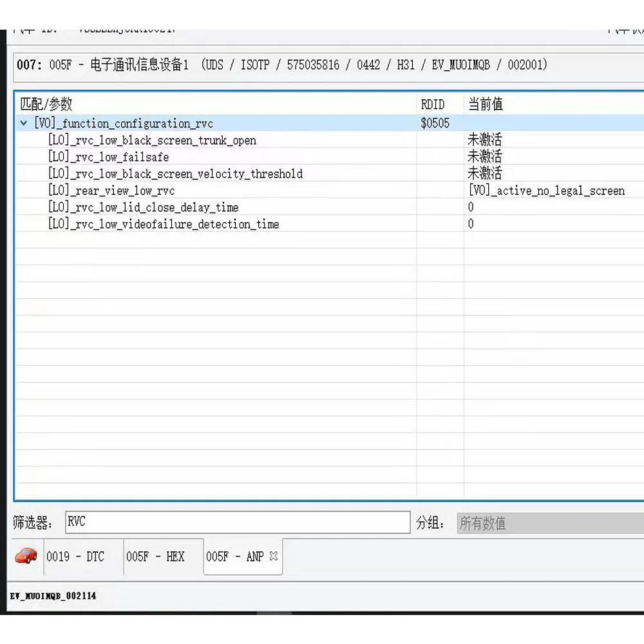
Task: Click the 筛选器 filter field containing RVC
Action: pos(238,522)
